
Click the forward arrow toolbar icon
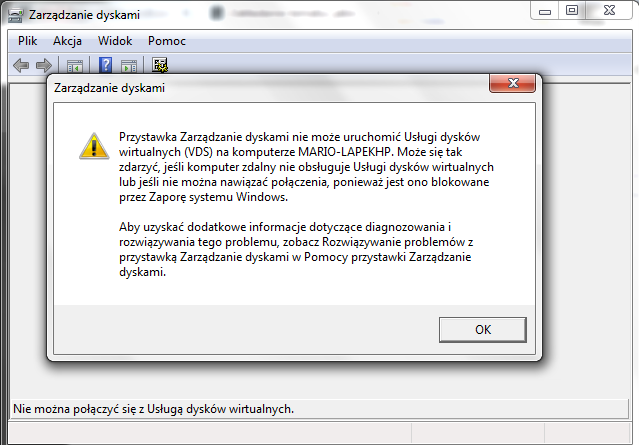pyautogui.click(x=44, y=65)
